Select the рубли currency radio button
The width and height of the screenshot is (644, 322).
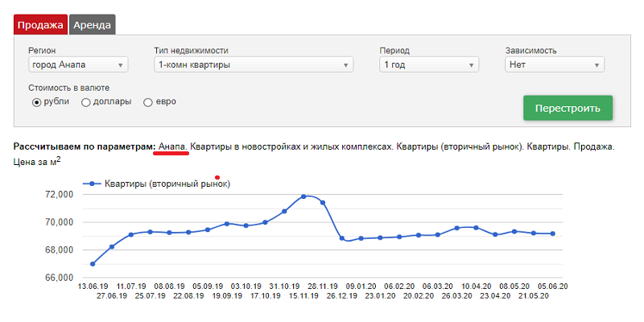click(x=36, y=102)
